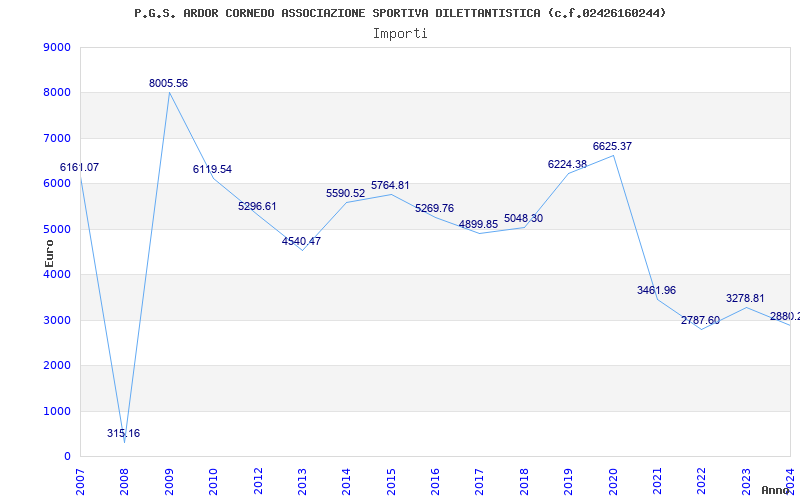Click the chart title P.G.S. ARDOR CORNEDO
This screenshot has height=500, width=800.
click(400, 13)
